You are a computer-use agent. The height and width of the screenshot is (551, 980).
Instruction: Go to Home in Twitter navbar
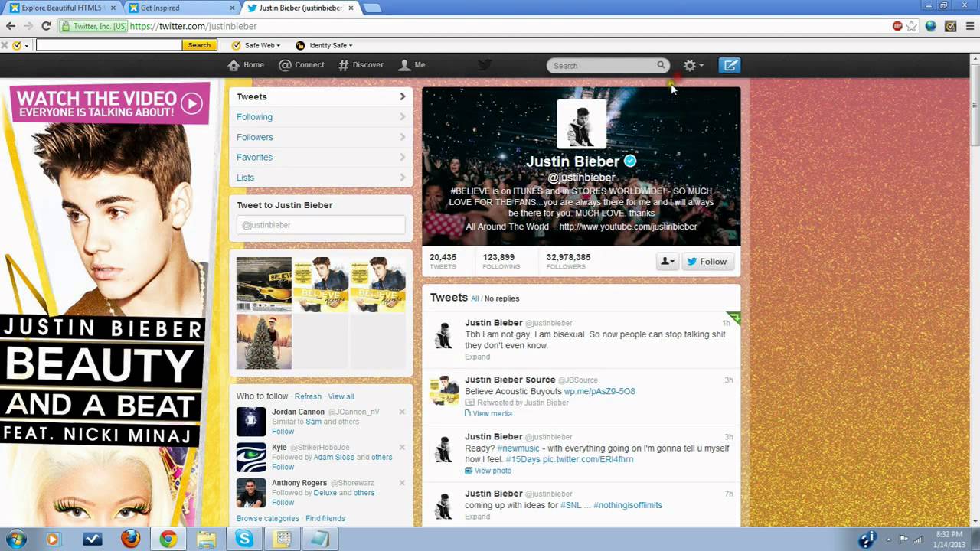(246, 65)
